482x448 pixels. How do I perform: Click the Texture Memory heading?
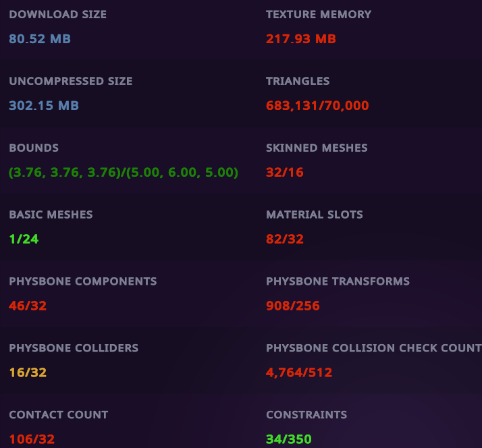tap(319, 14)
